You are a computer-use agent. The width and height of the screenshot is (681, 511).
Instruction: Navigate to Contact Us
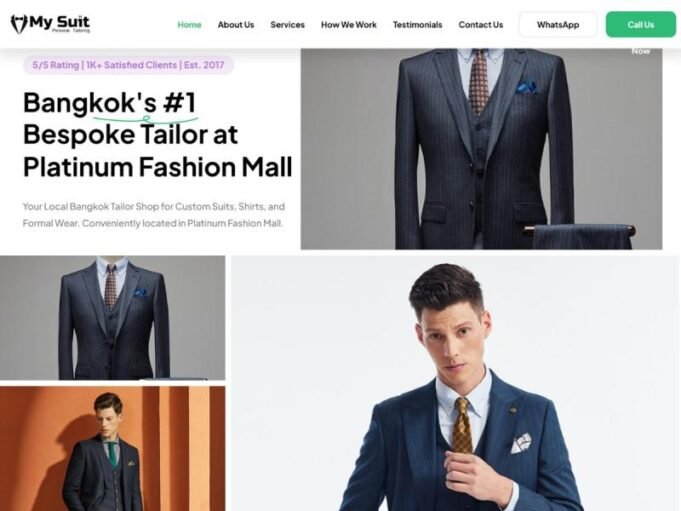click(x=481, y=25)
